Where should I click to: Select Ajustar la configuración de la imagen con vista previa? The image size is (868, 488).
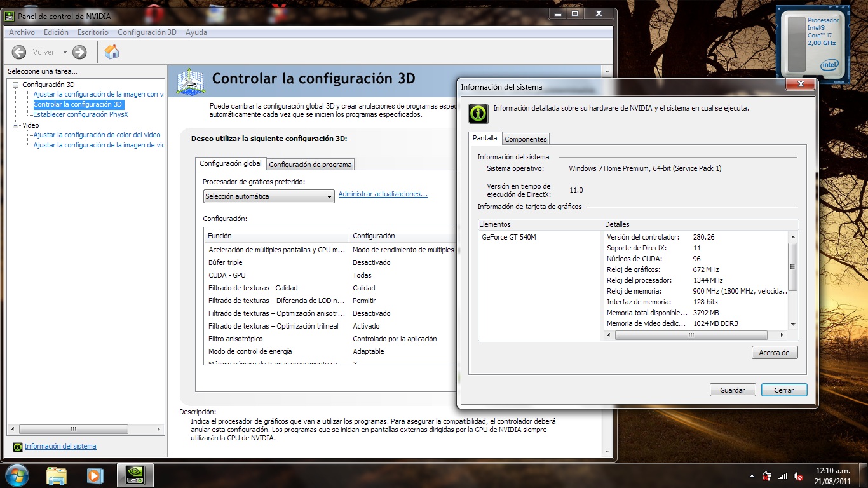coord(98,94)
